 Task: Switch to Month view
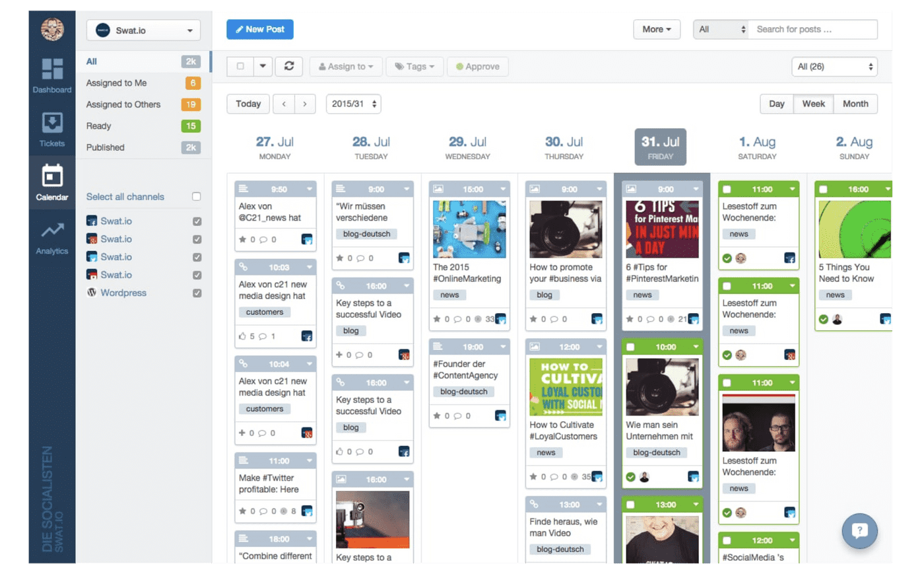855,104
